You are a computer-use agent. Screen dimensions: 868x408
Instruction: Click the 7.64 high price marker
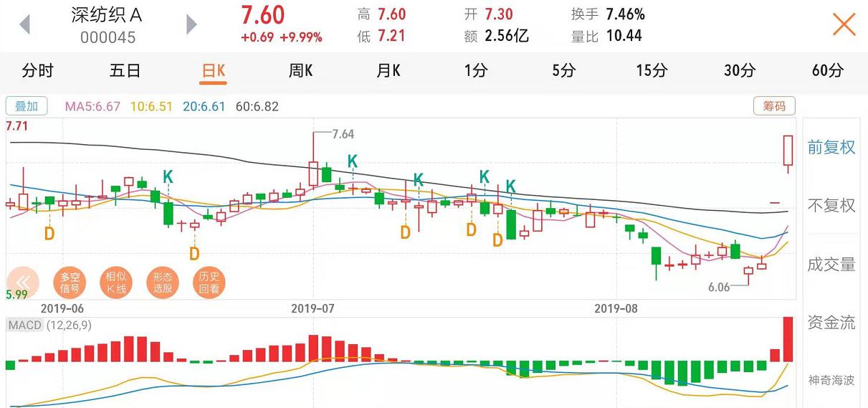click(343, 134)
